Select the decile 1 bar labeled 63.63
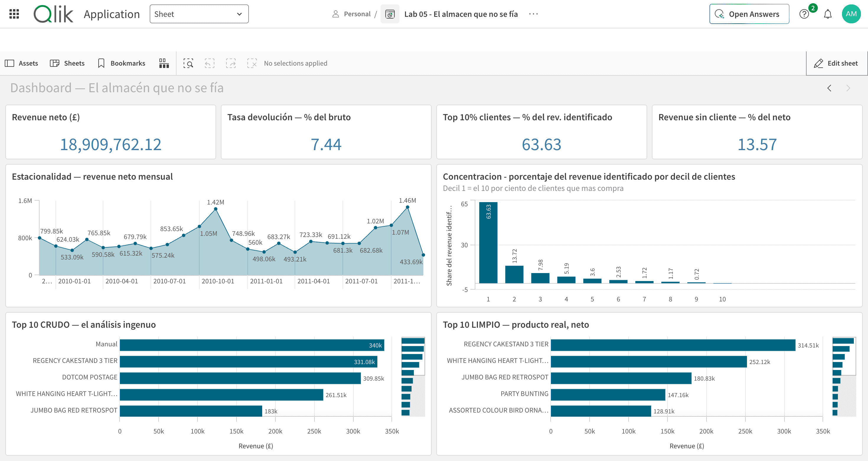Screen dimensions: 868x461 coord(488,243)
